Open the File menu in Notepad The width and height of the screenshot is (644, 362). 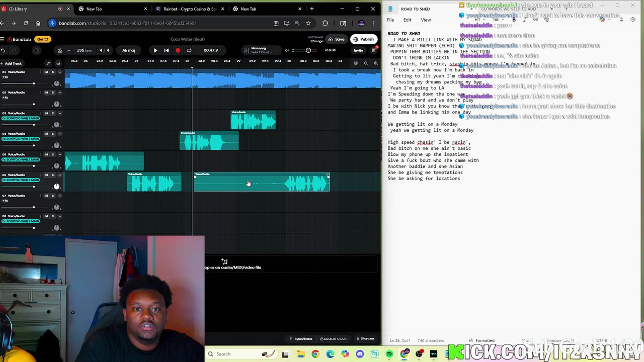pyautogui.click(x=390, y=20)
